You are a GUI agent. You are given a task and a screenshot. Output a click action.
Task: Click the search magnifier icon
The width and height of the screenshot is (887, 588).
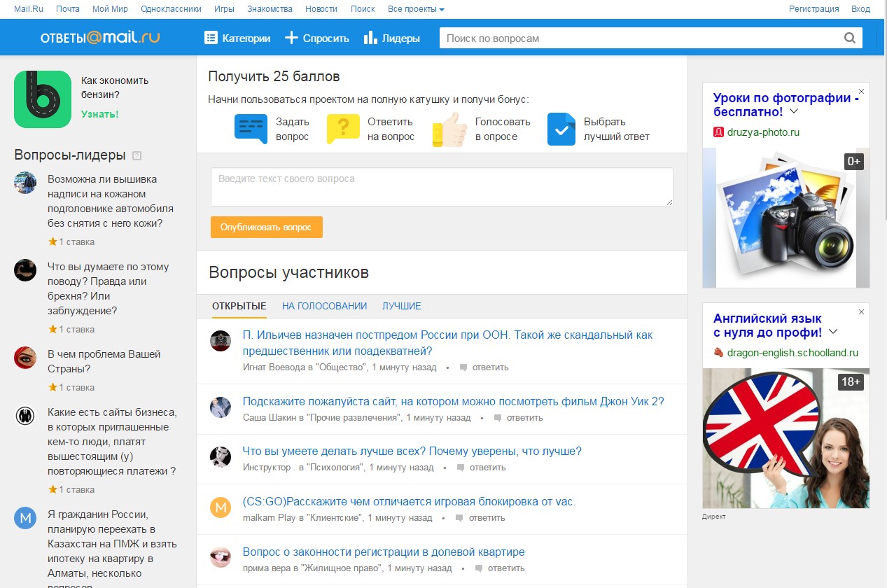click(x=850, y=38)
